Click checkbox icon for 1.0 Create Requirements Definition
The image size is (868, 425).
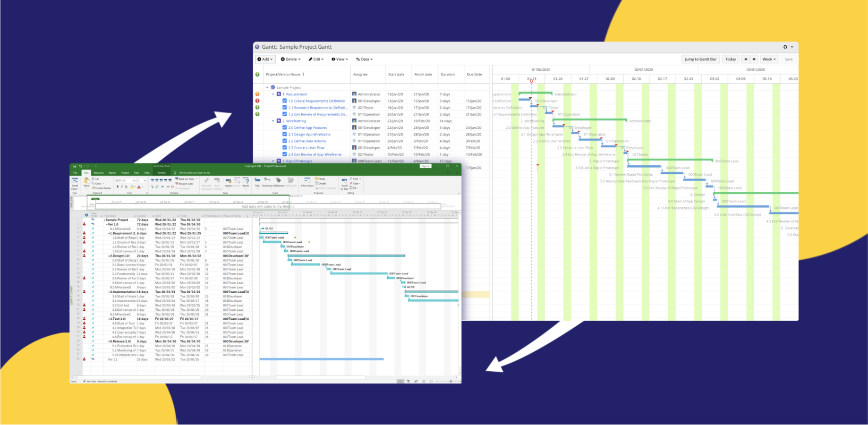[284, 101]
